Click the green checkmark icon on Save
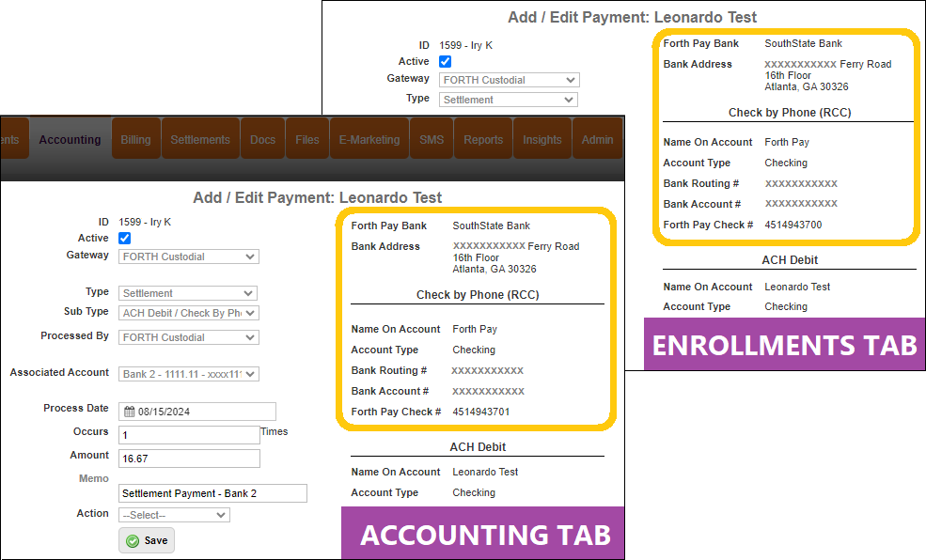Image resolution: width=926 pixels, height=560 pixels. pos(133,541)
